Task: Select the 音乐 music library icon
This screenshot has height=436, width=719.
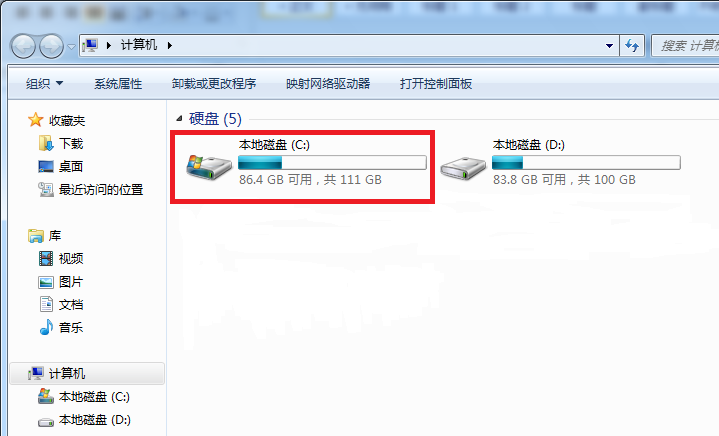Action: coord(46,327)
